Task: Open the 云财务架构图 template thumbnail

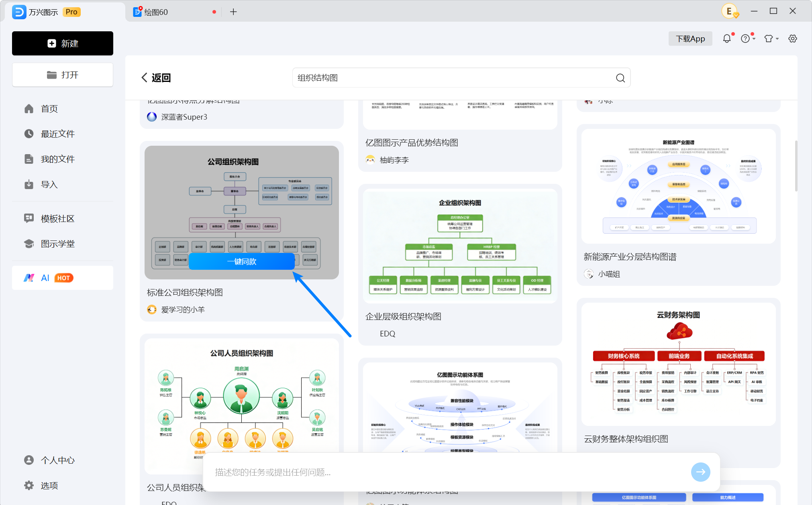Action: click(679, 364)
